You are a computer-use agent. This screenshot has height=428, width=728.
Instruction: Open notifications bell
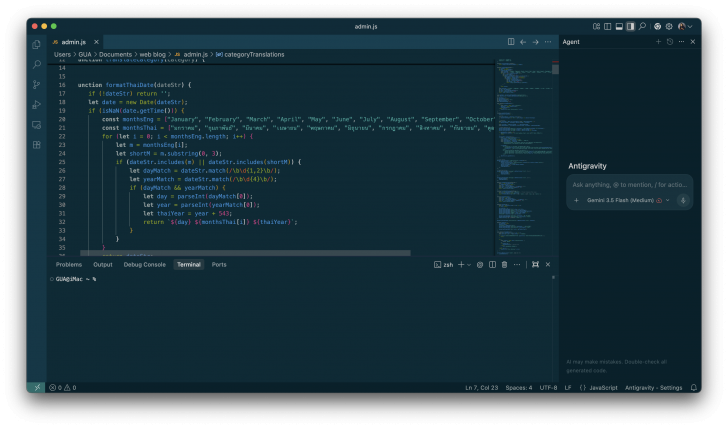(x=694, y=388)
